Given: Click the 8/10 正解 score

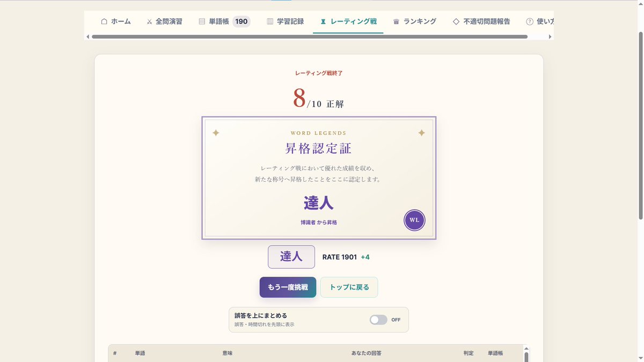Looking at the screenshot, I should pos(318,99).
